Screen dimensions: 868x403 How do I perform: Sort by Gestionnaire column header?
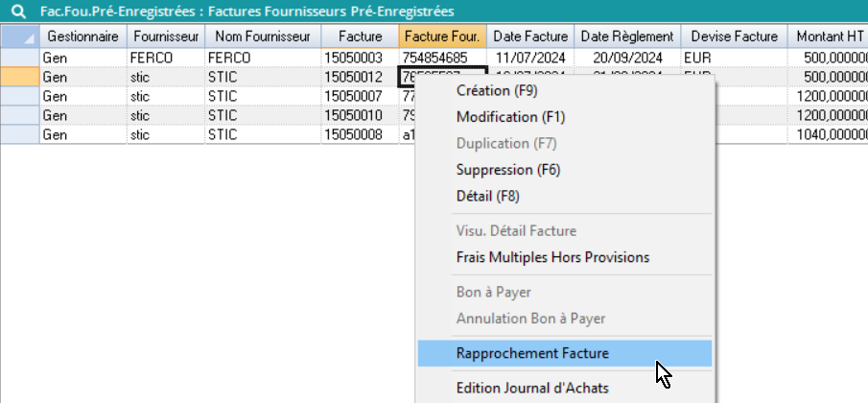[x=82, y=36]
